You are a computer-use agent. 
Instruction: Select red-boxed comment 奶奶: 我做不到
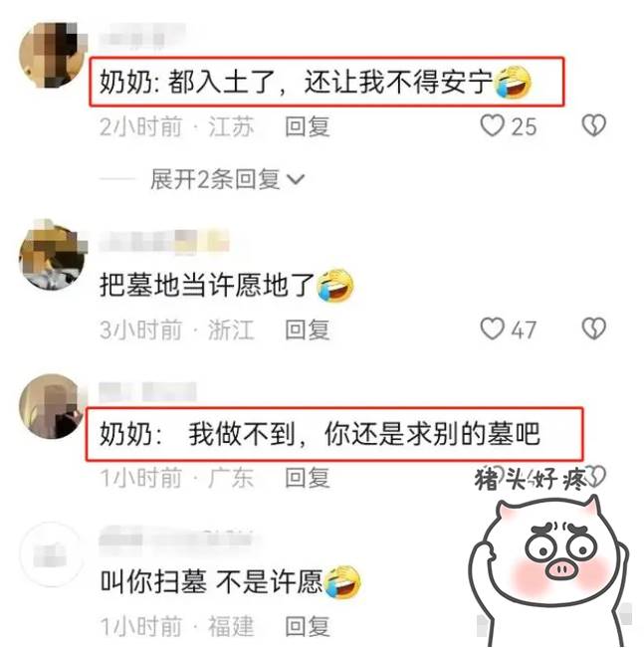coord(334,434)
